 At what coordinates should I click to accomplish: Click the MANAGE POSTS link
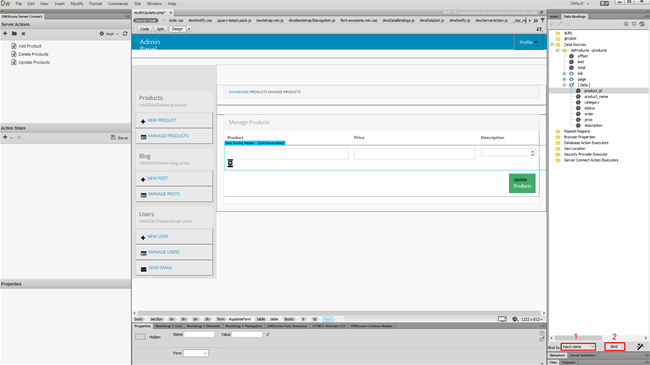click(164, 194)
